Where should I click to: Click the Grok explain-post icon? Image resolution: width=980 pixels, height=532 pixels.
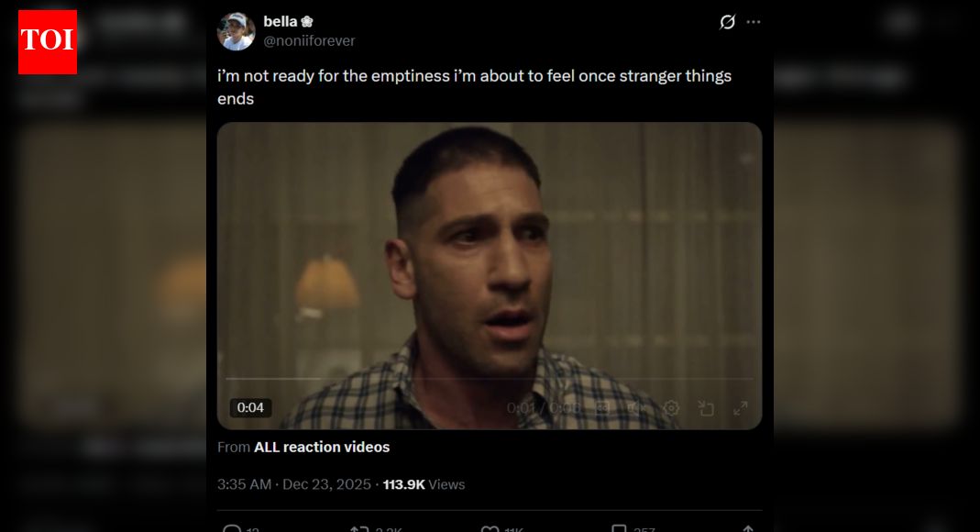click(727, 22)
